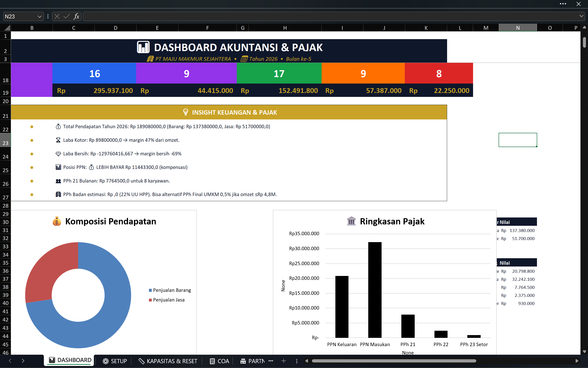The width and height of the screenshot is (588, 368).
Task: Click the next sheet navigation arrow
Action: [23, 361]
